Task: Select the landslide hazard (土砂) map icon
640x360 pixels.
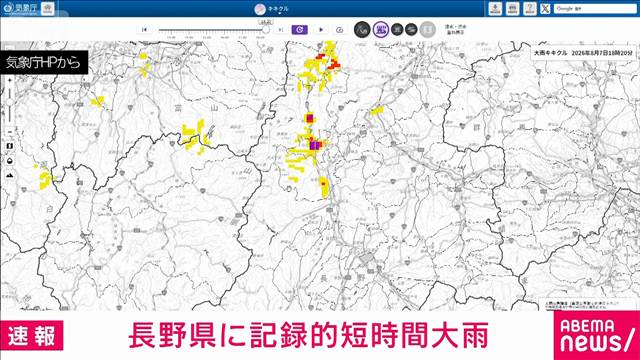Action: (362, 29)
